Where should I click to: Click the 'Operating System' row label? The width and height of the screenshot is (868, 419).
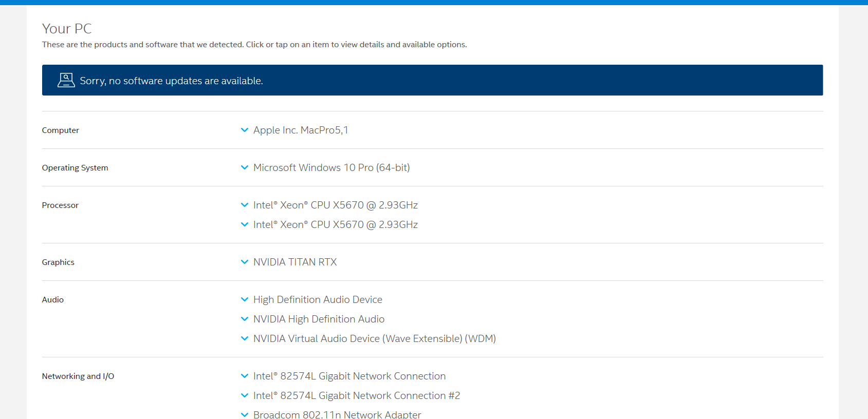coord(75,168)
